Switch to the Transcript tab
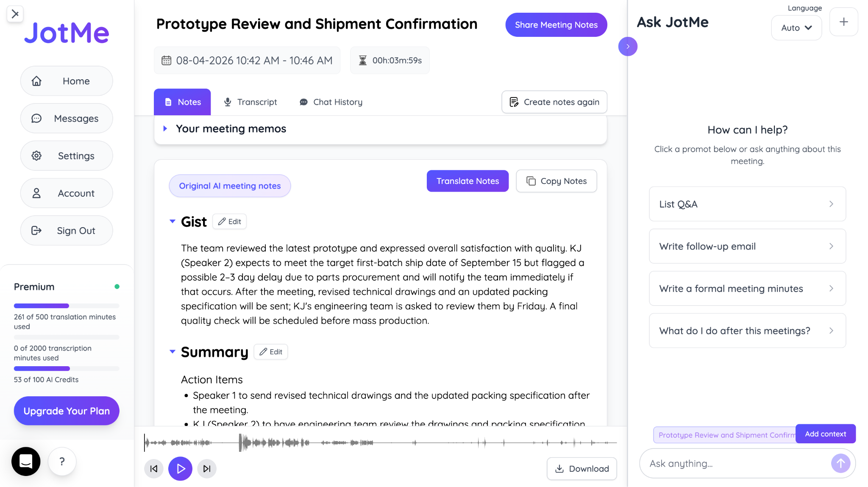The width and height of the screenshot is (868, 487). click(250, 102)
